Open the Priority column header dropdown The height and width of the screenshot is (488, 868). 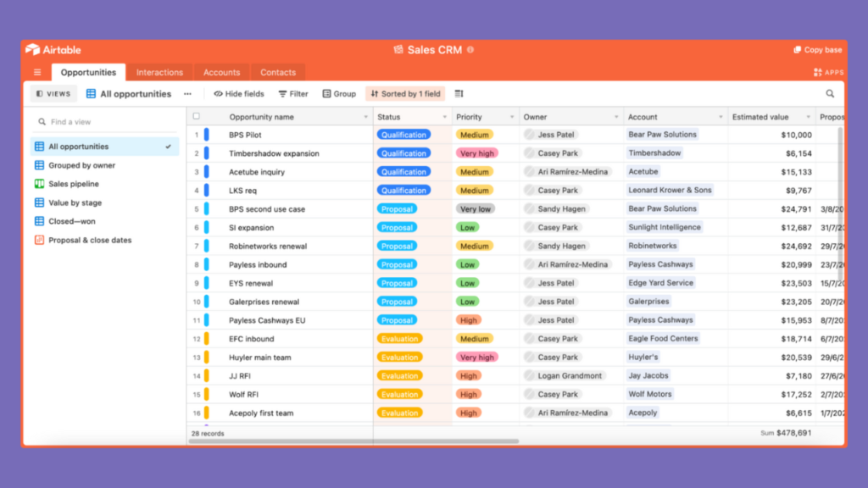pos(511,117)
